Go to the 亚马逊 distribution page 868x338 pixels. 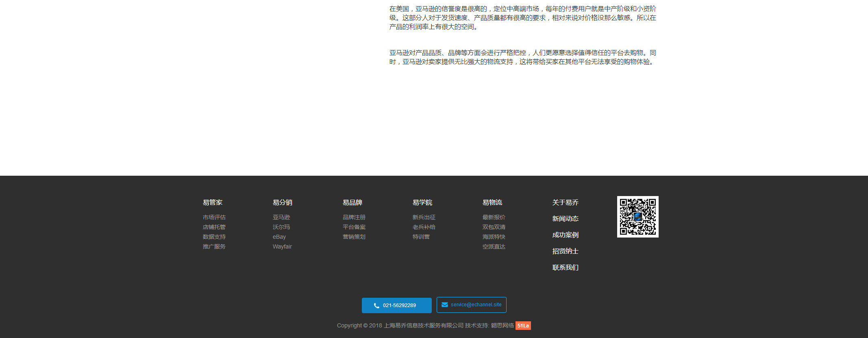281,218
